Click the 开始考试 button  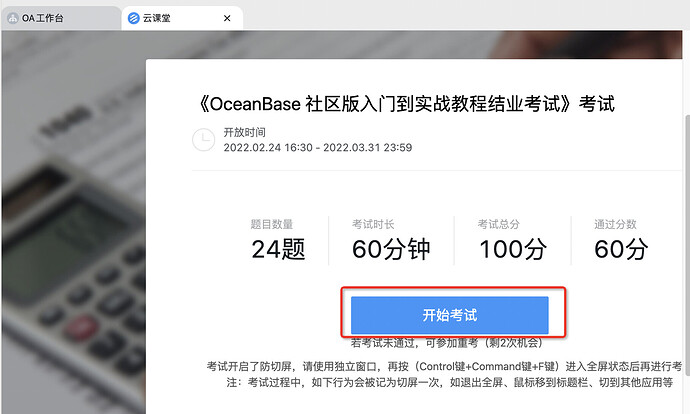click(x=449, y=315)
